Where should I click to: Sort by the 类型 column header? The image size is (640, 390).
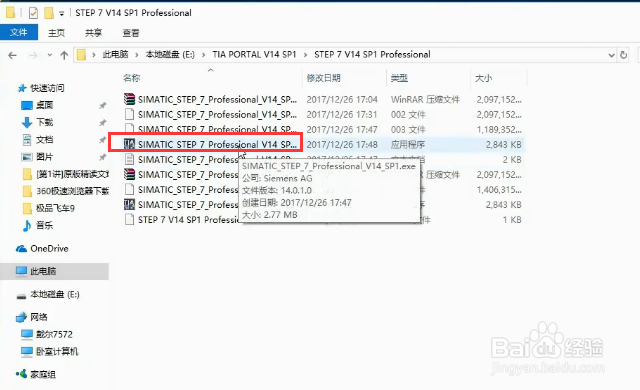[399, 78]
